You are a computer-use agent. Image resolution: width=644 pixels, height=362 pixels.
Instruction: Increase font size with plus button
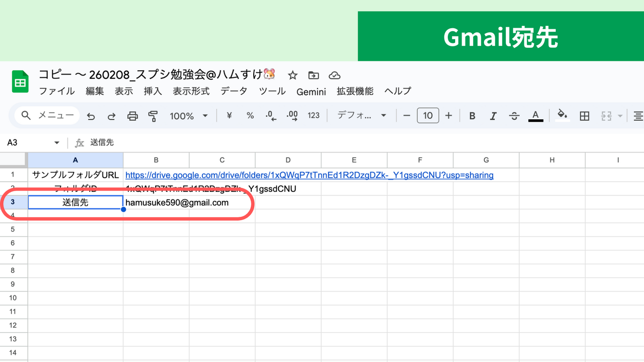point(449,116)
